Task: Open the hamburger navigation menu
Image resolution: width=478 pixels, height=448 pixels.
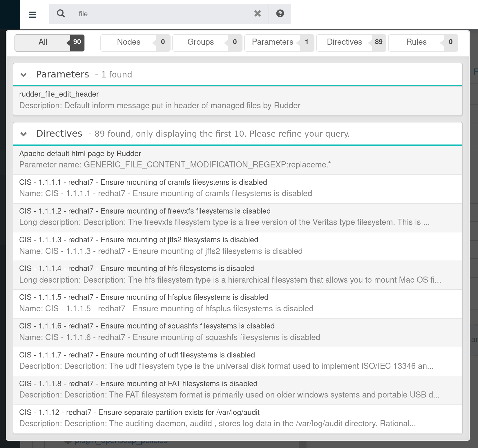Action: point(32,14)
